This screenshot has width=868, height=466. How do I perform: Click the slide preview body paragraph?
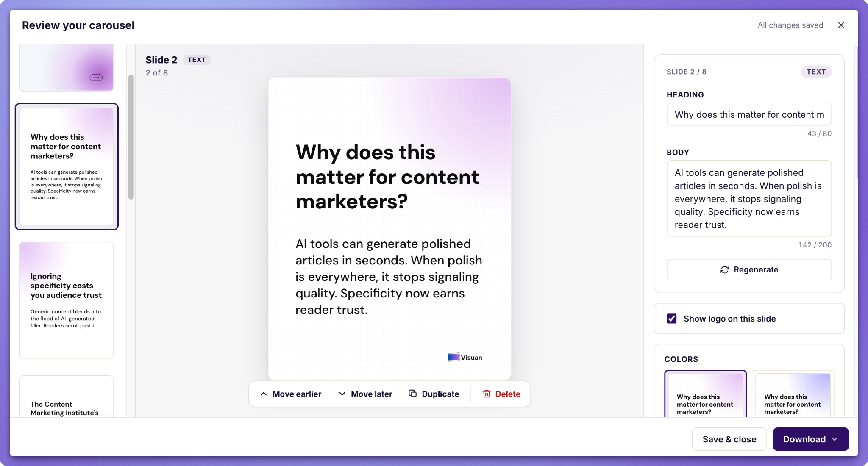(x=389, y=277)
